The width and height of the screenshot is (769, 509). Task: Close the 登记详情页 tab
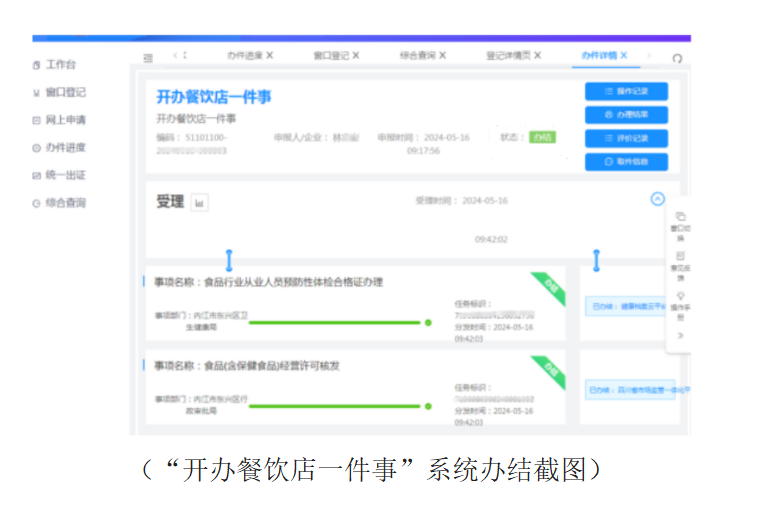click(x=538, y=55)
